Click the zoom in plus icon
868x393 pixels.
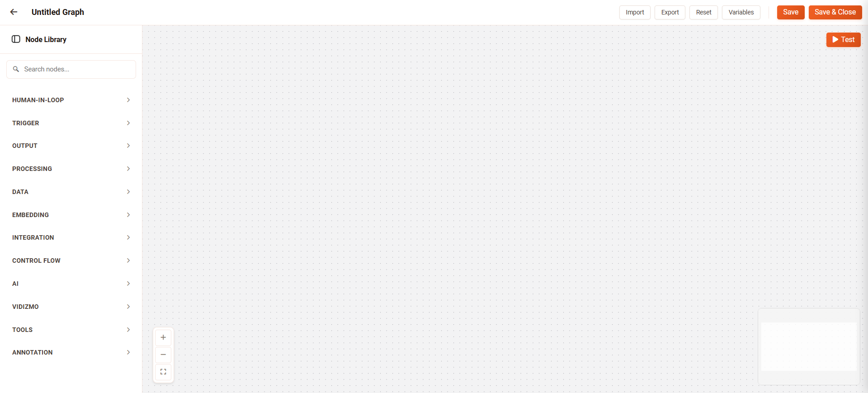coord(163,337)
